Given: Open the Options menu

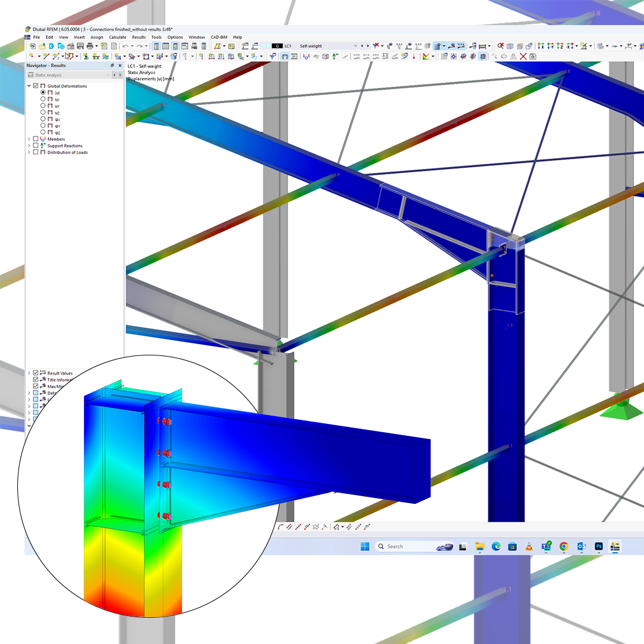Looking at the screenshot, I should (x=175, y=37).
